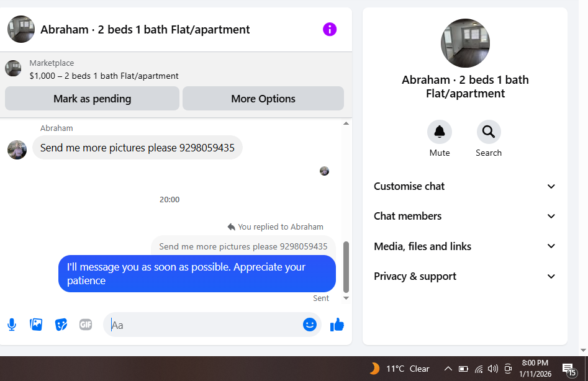Click the chat scrollbar down arrow
This screenshot has width=588, height=381.
[346, 298]
